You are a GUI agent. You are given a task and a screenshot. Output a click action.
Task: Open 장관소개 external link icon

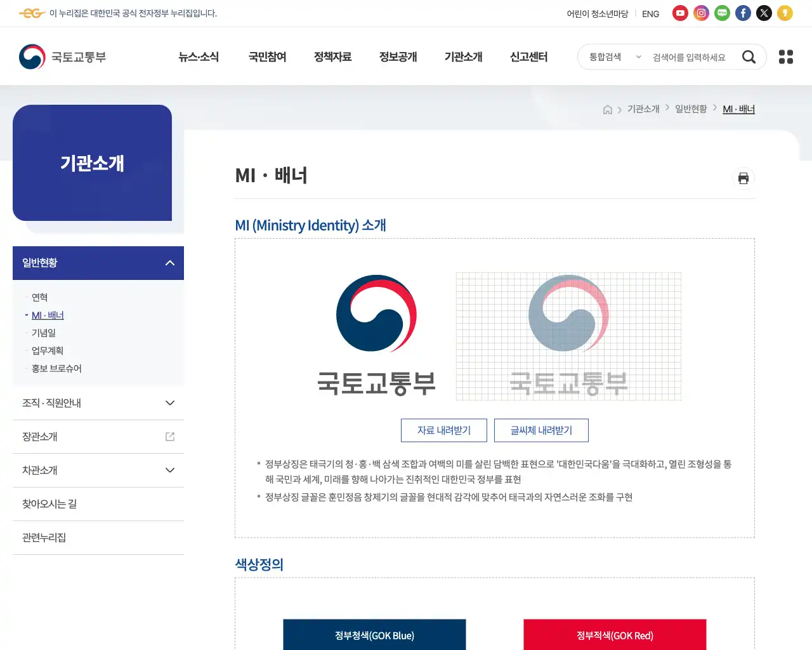coord(170,437)
